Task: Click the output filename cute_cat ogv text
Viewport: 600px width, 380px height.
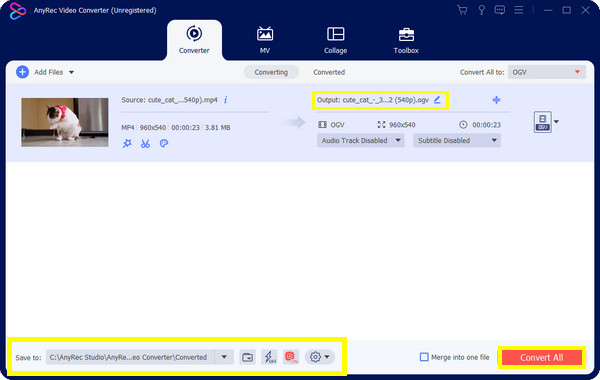Action: [385, 100]
